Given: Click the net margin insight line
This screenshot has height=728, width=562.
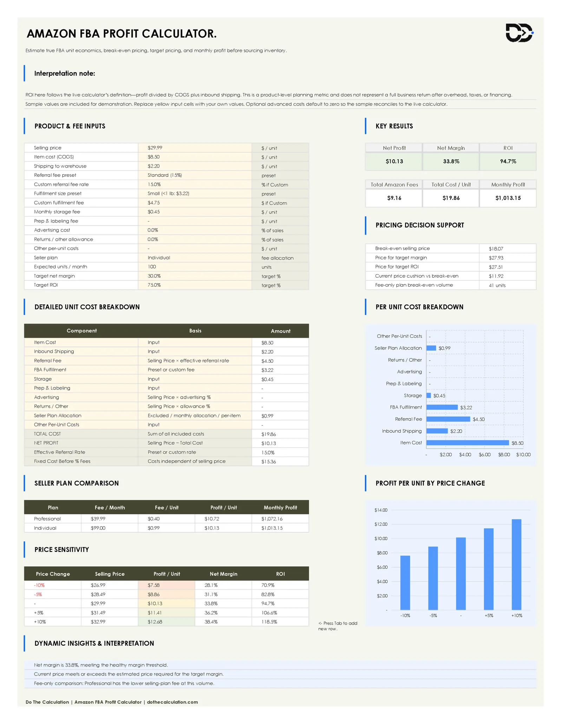Looking at the screenshot, I should tap(280, 665).
